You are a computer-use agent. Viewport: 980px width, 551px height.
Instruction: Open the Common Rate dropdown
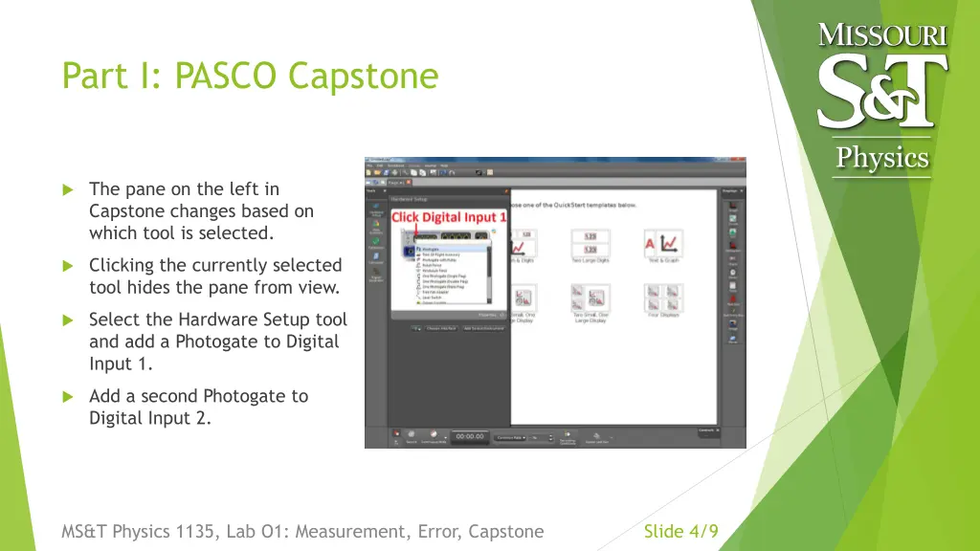pos(512,437)
